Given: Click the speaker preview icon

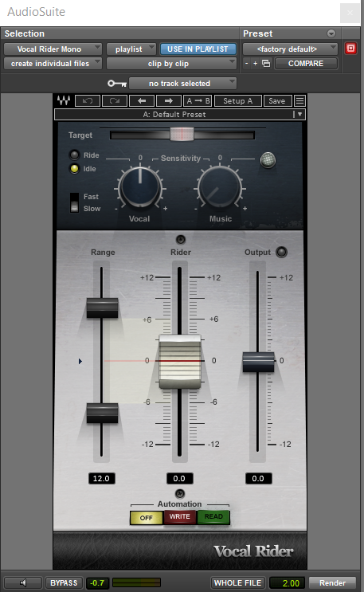Looking at the screenshot, I should click(x=22, y=583).
